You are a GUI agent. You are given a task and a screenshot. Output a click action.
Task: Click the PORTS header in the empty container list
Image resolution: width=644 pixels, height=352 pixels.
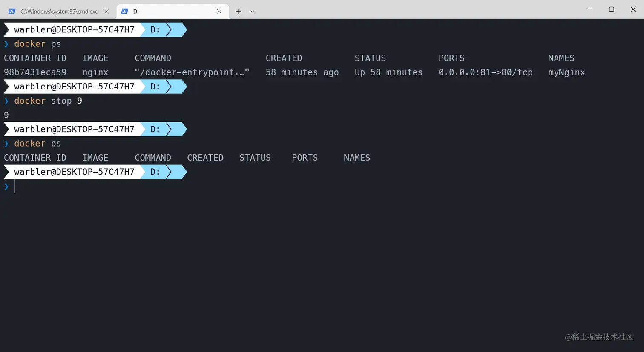tap(305, 158)
